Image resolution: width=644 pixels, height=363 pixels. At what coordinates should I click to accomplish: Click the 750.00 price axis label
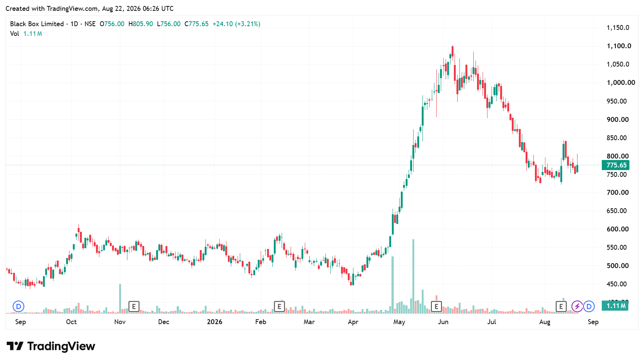pos(617,175)
